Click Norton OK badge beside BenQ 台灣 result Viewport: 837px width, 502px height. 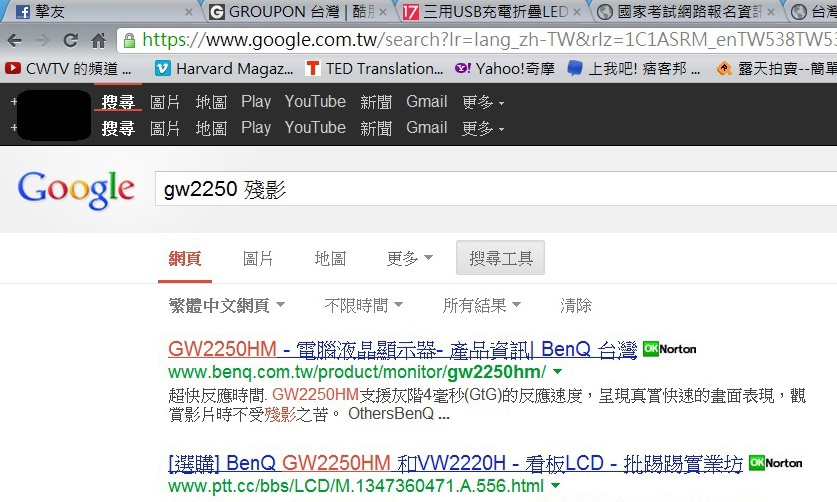coord(669,349)
